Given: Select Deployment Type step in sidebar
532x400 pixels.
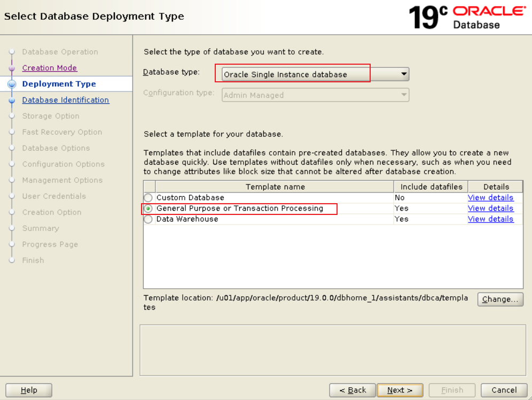Looking at the screenshot, I should coord(59,84).
